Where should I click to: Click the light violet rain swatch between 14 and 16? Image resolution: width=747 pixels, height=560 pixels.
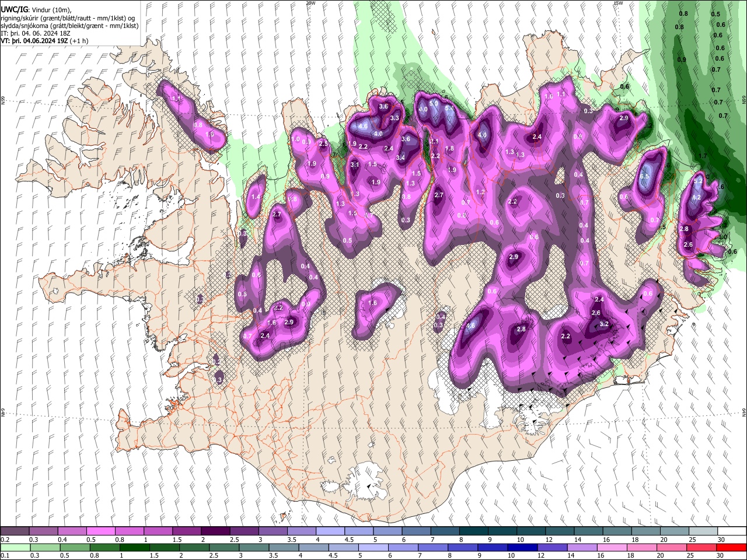pyautogui.click(x=582, y=547)
